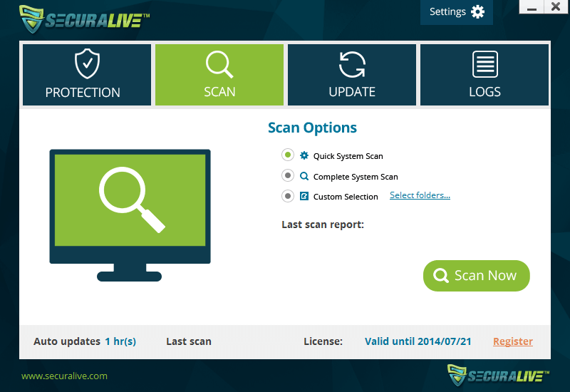Select Custom Selection radio button
570x392 pixels.
click(x=288, y=197)
